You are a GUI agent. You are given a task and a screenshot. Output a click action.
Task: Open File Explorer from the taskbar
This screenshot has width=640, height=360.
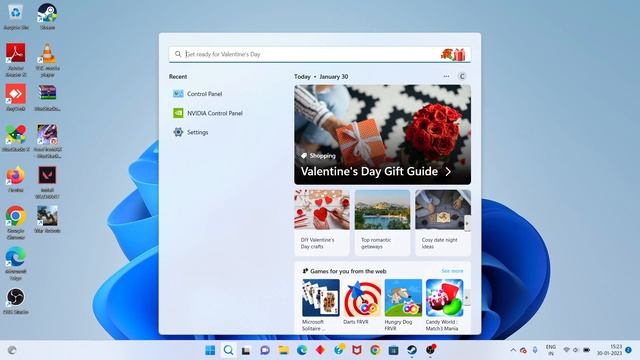283,350
